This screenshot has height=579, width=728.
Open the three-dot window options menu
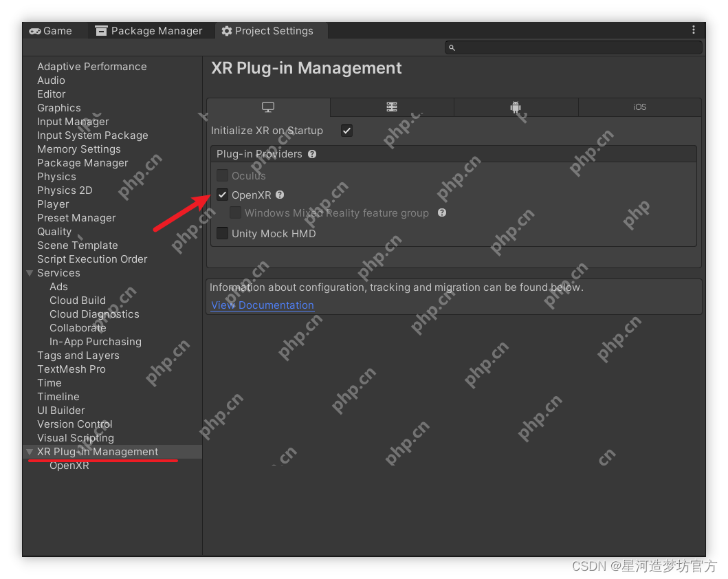point(693,30)
